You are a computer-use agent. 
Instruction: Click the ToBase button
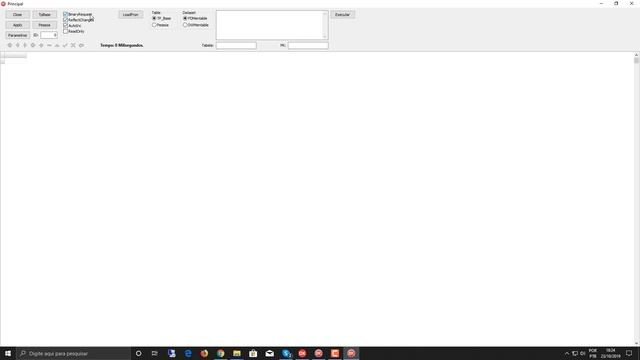click(44, 15)
